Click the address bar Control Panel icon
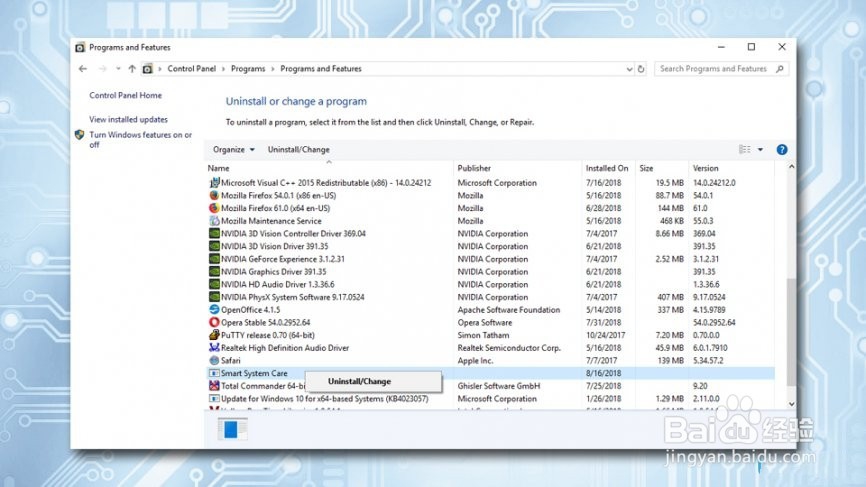Screen dimensions: 866x487 pyautogui.click(x=147, y=69)
